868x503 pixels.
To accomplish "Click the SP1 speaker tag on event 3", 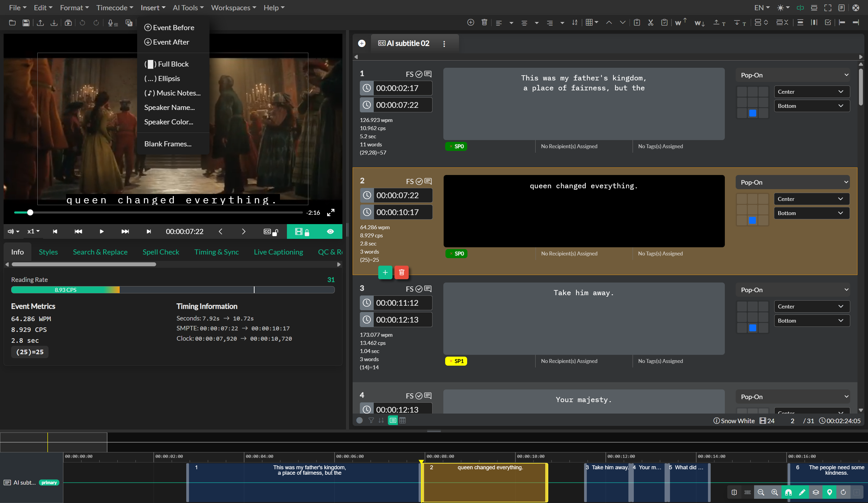I will 456,361.
